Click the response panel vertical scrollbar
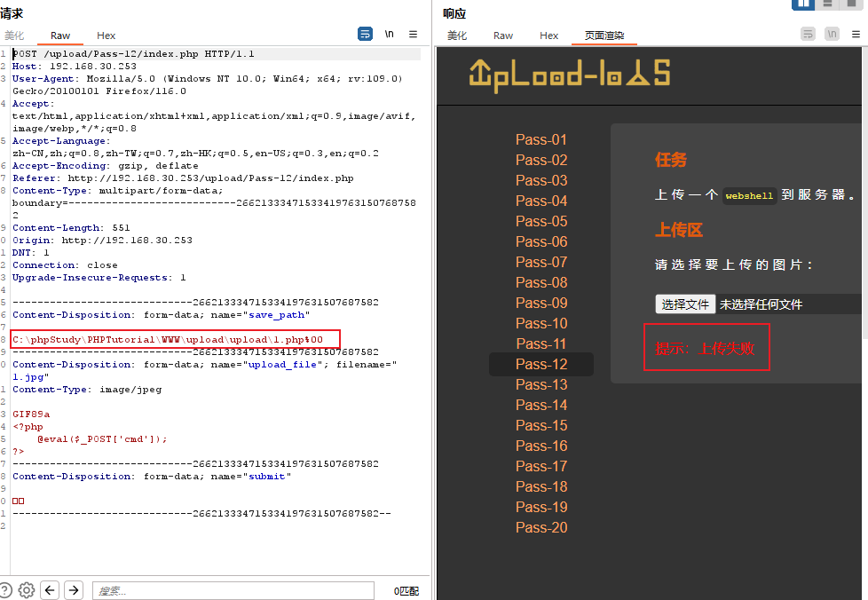The height and width of the screenshot is (600, 868). point(865,193)
